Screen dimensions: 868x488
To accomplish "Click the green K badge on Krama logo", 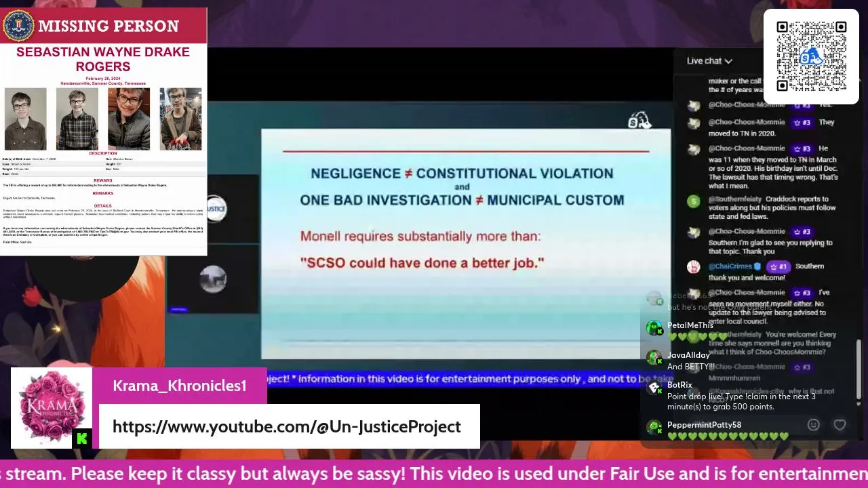I will (x=82, y=439).
